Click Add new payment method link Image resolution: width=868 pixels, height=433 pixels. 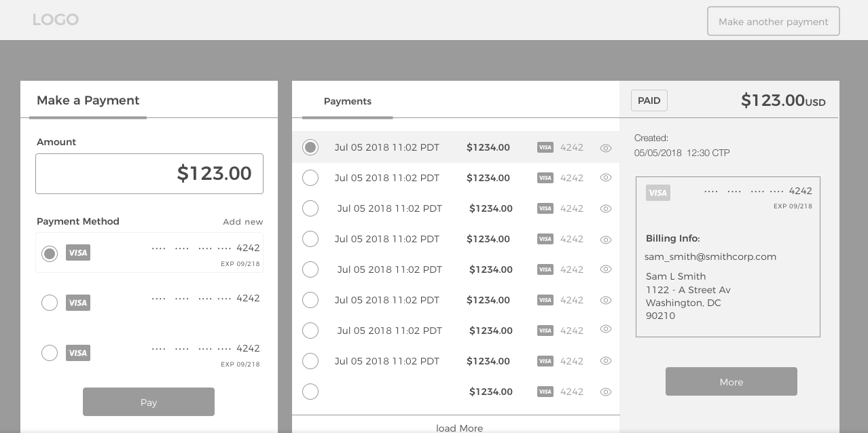(x=242, y=222)
